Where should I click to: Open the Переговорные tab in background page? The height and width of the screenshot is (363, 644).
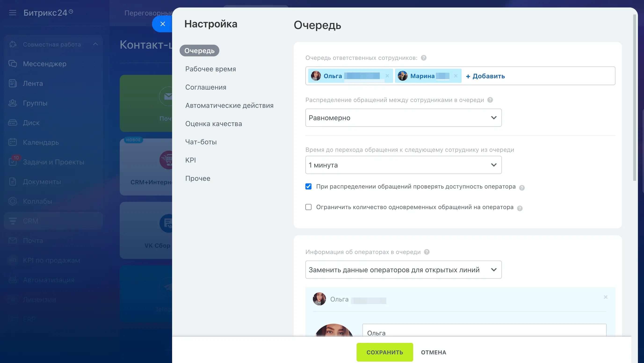(x=148, y=13)
